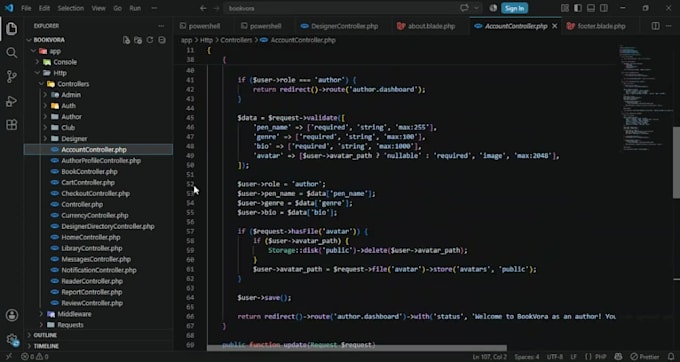Change encoding via UTF-8 status item
The width and height of the screenshot is (680, 362).
click(554, 357)
